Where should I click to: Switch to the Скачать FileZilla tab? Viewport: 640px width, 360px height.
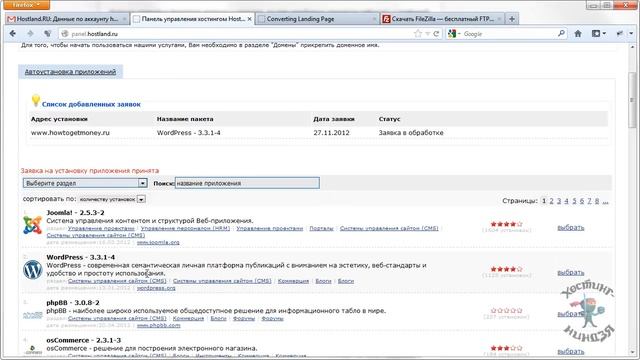coord(442,19)
